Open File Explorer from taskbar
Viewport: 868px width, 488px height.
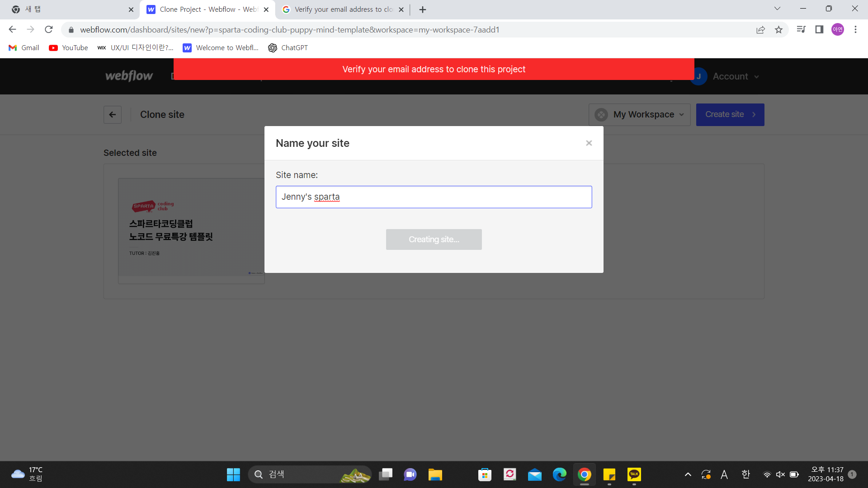tap(435, 474)
